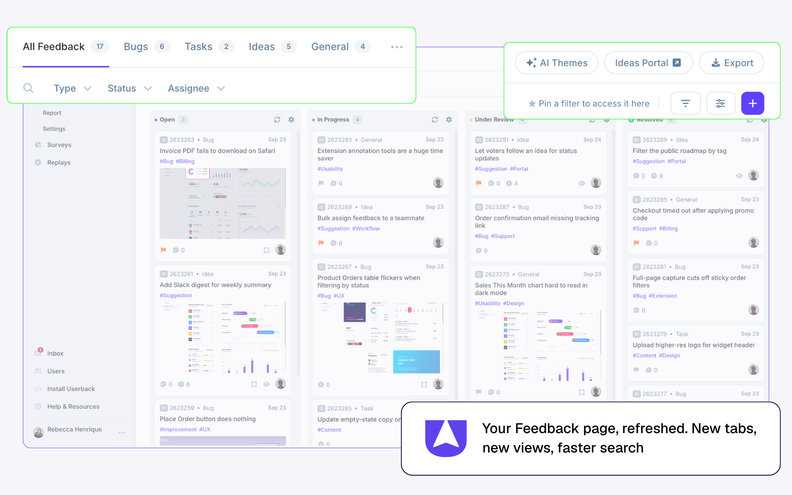Tick the checkbox on Product Orders table card
This screenshot has height=495, width=792.
pyautogui.click(x=423, y=385)
